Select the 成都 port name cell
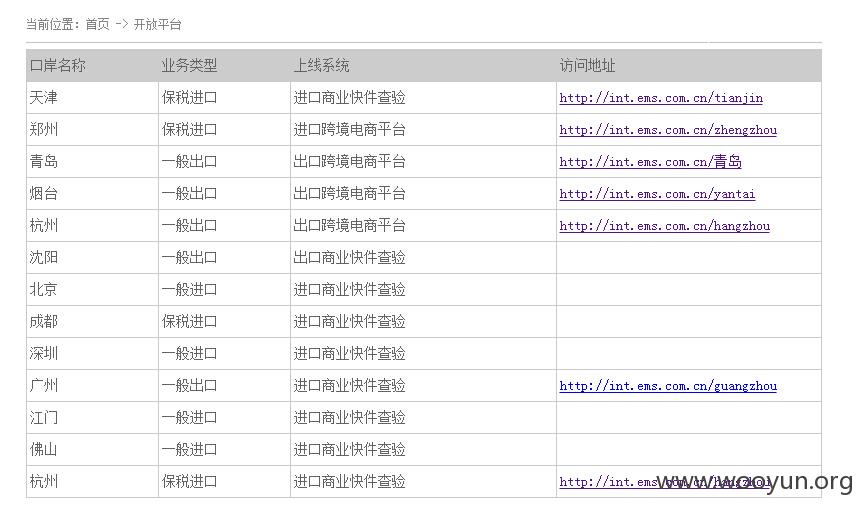The image size is (862, 510). [x=92, y=321]
